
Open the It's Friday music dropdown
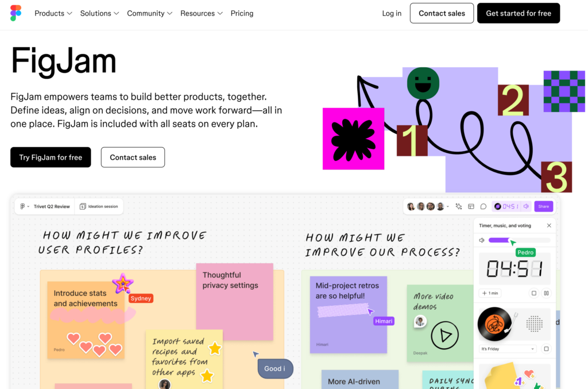[508, 349]
